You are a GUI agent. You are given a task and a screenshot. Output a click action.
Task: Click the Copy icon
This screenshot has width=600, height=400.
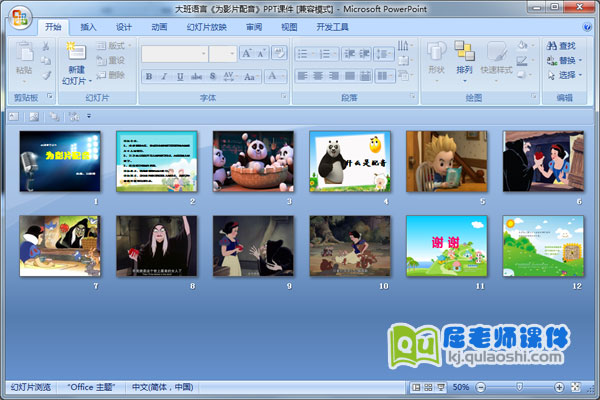(46, 60)
